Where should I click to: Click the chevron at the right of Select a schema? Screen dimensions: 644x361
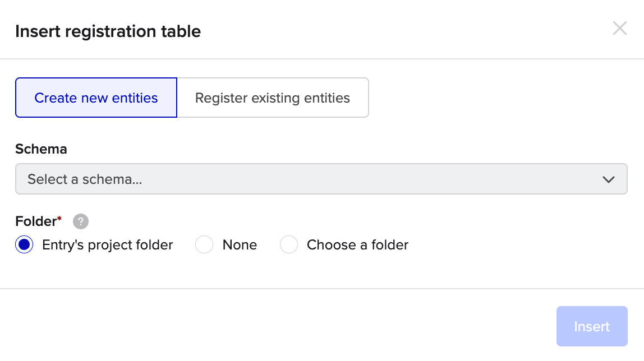pyautogui.click(x=609, y=179)
